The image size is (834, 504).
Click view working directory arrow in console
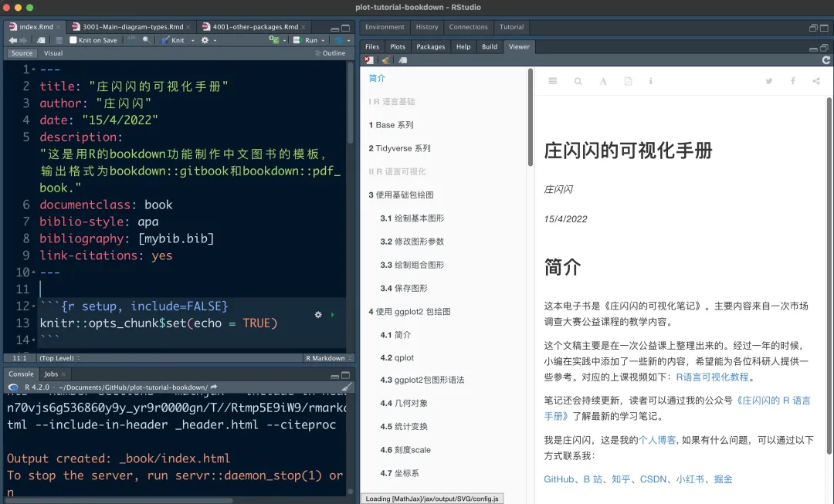point(214,387)
